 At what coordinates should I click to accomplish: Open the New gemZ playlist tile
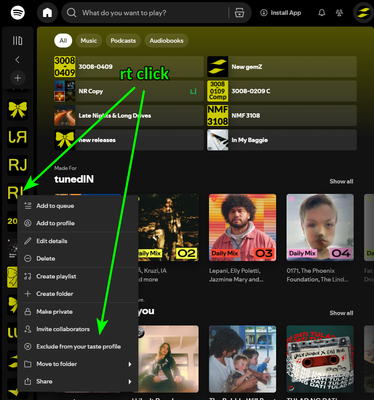click(x=282, y=67)
